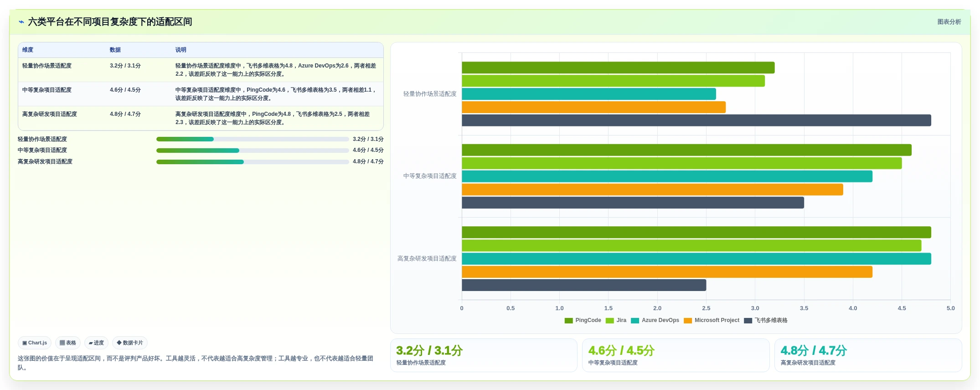Open the 4.6分 / 4.5分 data card
Viewport: 980px width, 390px height.
pyautogui.click(x=676, y=355)
